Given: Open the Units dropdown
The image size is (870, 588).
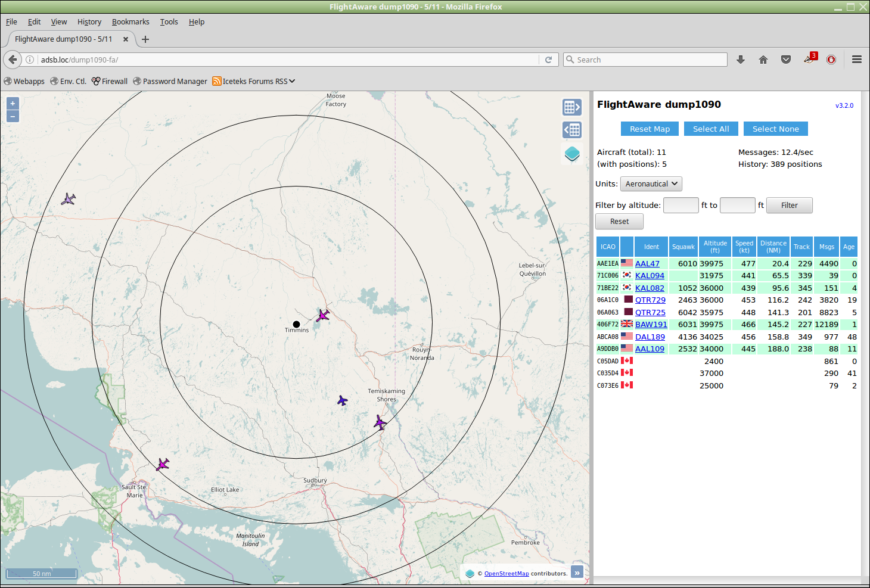Looking at the screenshot, I should point(651,184).
